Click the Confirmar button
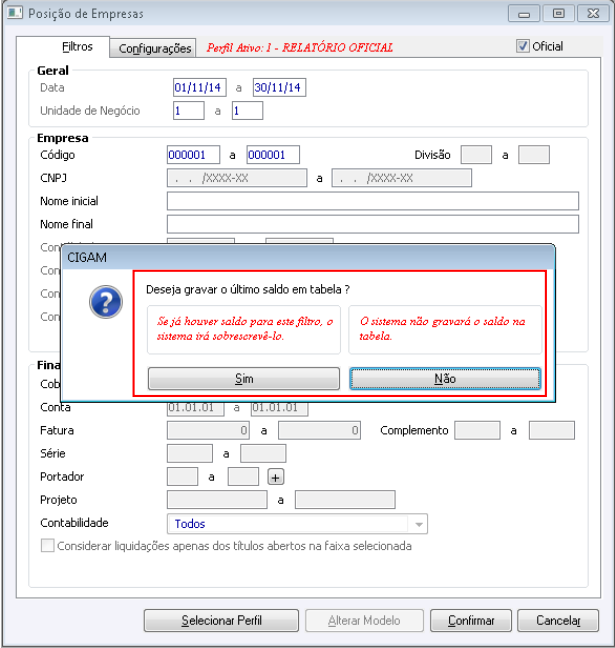The height and width of the screenshot is (648, 615). tap(471, 620)
